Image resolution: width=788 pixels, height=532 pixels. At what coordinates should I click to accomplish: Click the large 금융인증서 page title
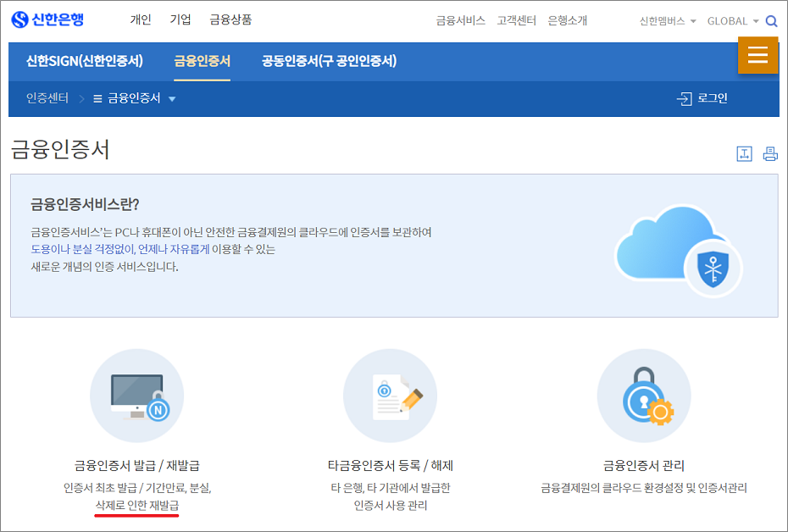point(60,150)
